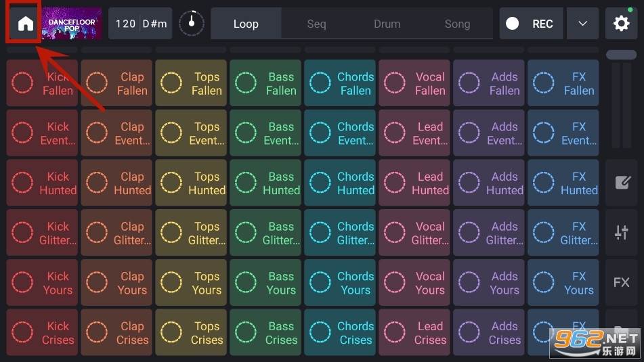
Task: Launch the Kick Glitter pad
Action: [x=42, y=233]
